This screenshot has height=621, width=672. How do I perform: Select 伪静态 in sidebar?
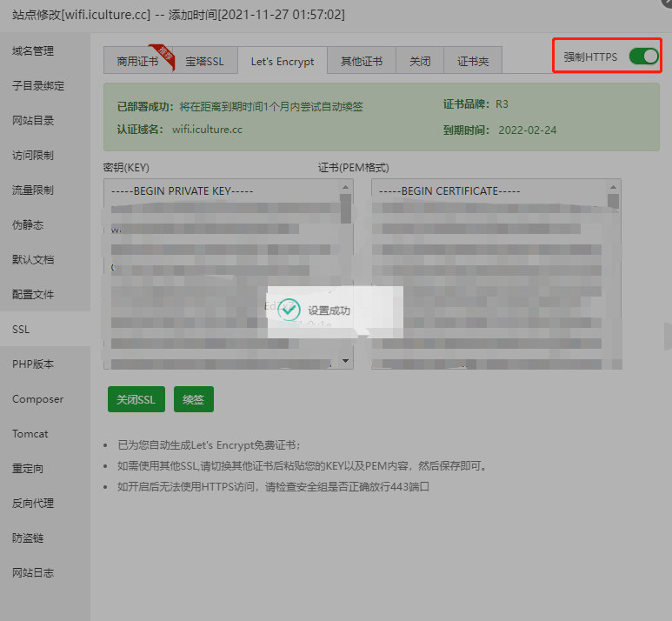click(x=28, y=224)
